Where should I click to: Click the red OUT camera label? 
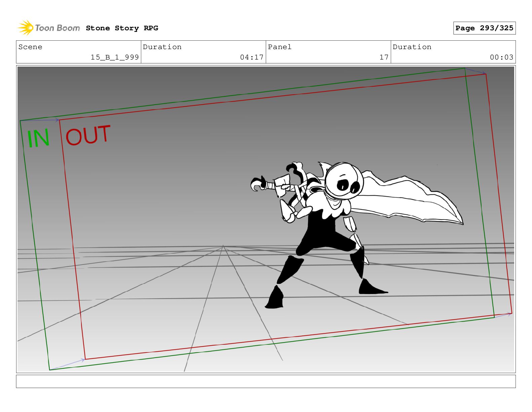88,135
